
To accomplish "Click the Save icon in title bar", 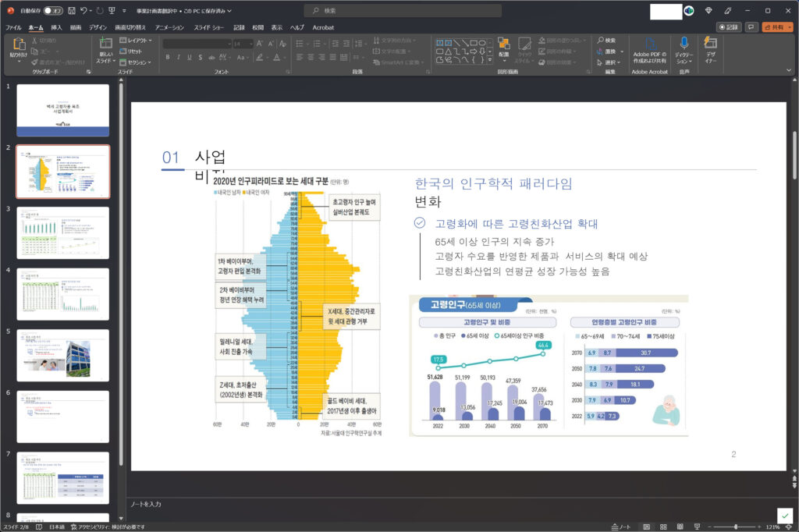I will [x=72, y=11].
